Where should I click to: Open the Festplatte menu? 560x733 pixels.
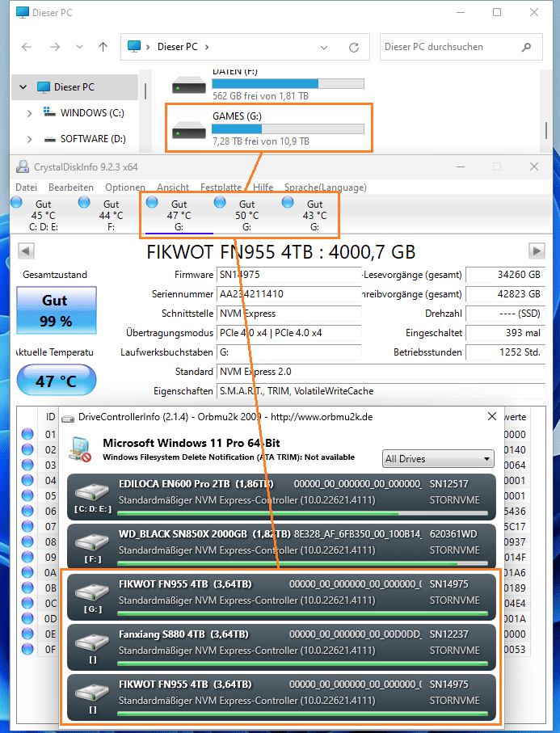221,187
